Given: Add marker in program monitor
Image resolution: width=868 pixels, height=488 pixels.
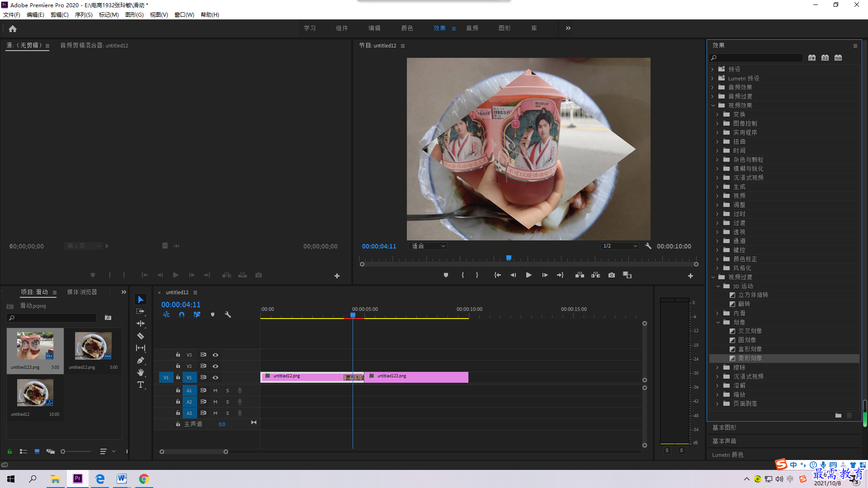Looking at the screenshot, I should click(x=446, y=275).
